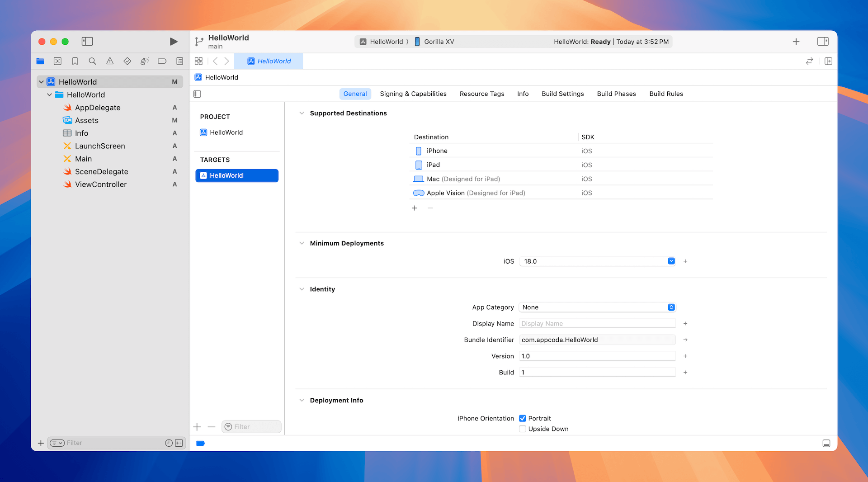
Task: Go forward with the right arrow
Action: [x=227, y=61]
